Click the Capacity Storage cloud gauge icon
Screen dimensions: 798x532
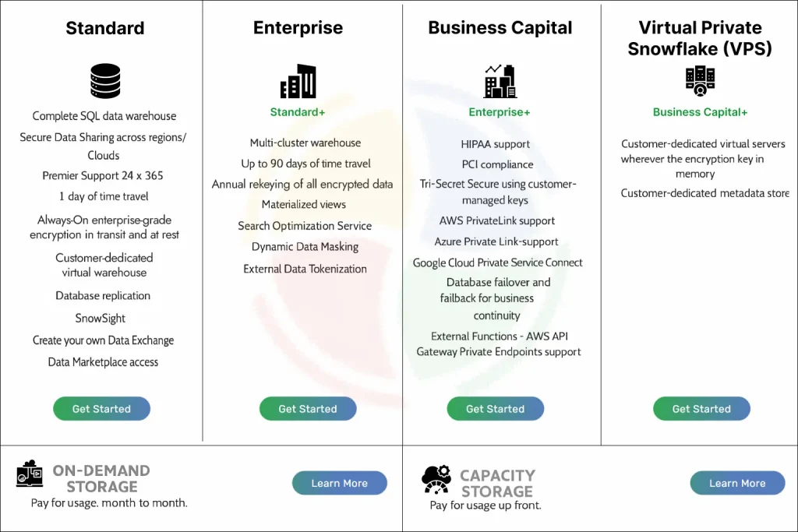[436, 479]
